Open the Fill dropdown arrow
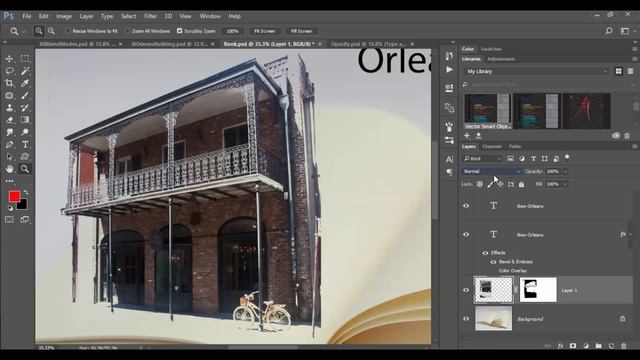 (x=565, y=184)
